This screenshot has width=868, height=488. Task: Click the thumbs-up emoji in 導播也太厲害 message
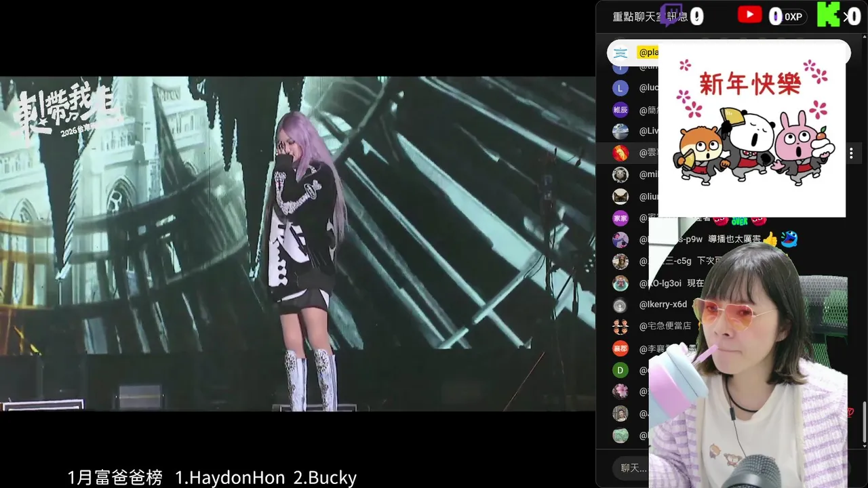coord(770,239)
